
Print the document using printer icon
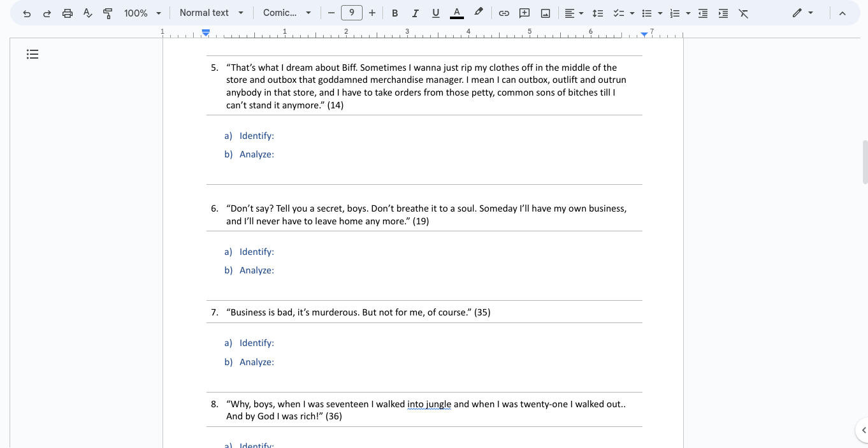pos(68,13)
